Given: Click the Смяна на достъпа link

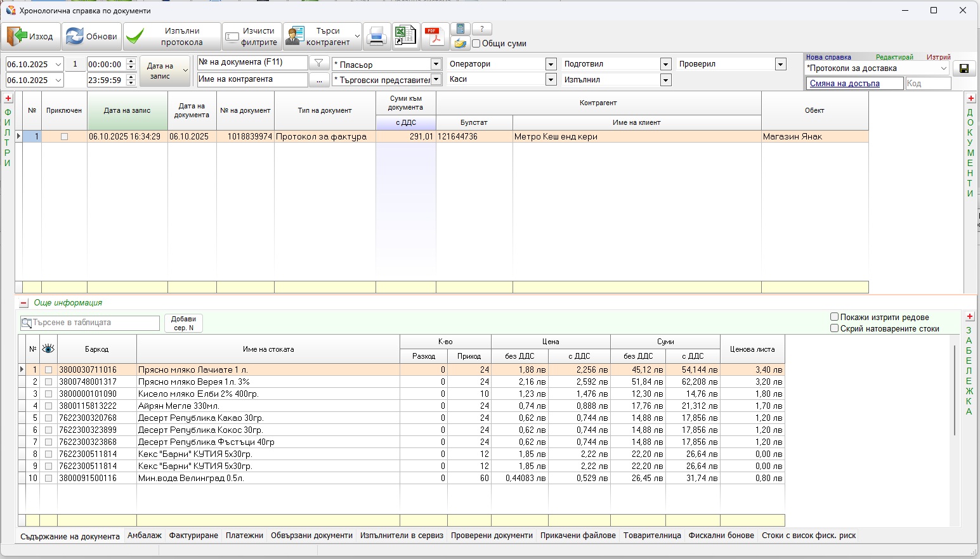Looking at the screenshot, I should 844,84.
